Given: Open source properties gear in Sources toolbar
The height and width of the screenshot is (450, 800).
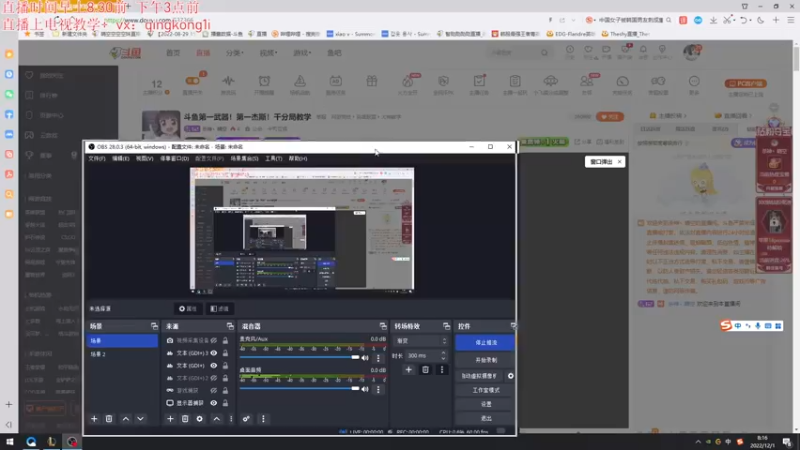Looking at the screenshot, I should [x=199, y=419].
